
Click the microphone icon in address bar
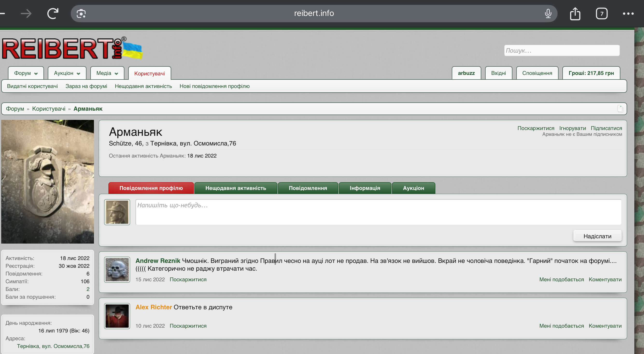(x=548, y=14)
